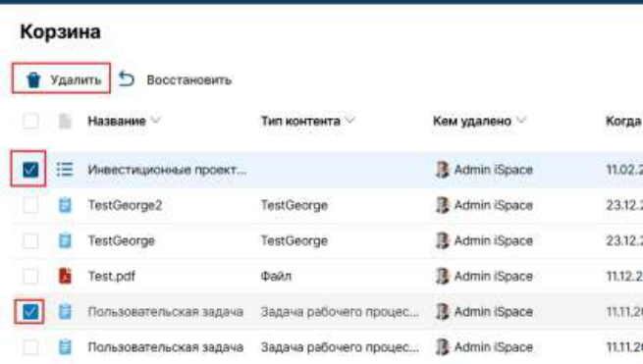Click the Корзина page heading
The image size is (643, 364).
point(60,32)
